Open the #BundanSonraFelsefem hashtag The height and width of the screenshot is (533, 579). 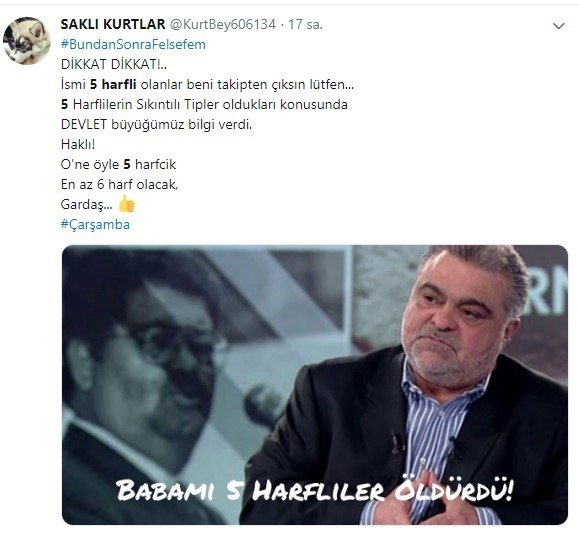pos(133,44)
